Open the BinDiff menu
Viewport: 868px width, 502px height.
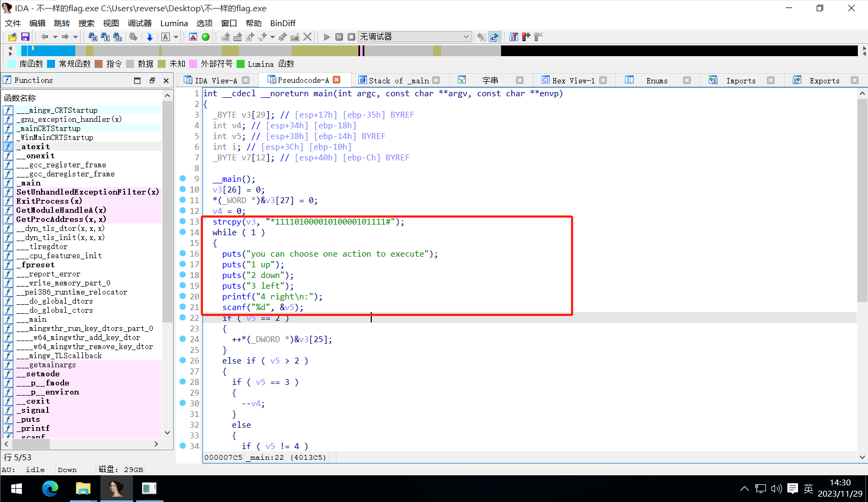(283, 24)
